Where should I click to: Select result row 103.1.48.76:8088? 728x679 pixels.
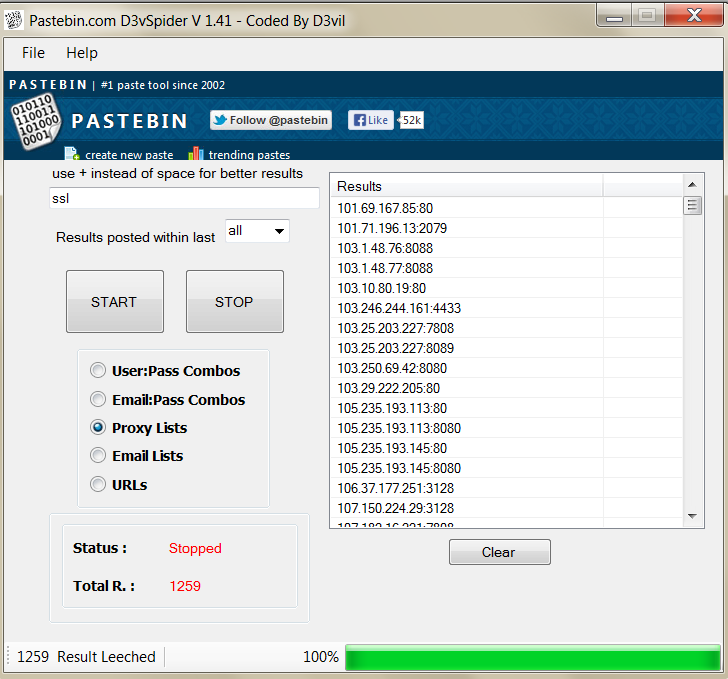pos(507,248)
